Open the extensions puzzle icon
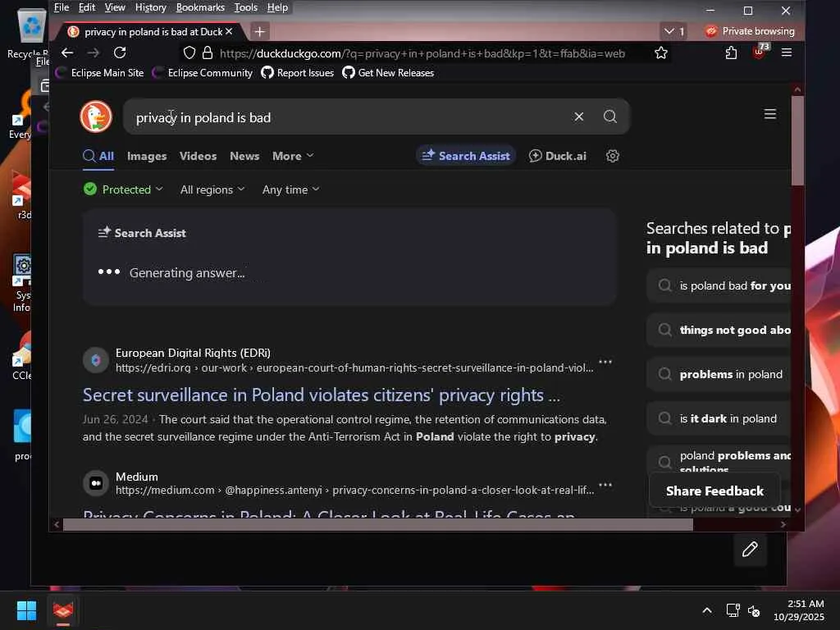Screen dimensions: 840x630 tap(731, 52)
